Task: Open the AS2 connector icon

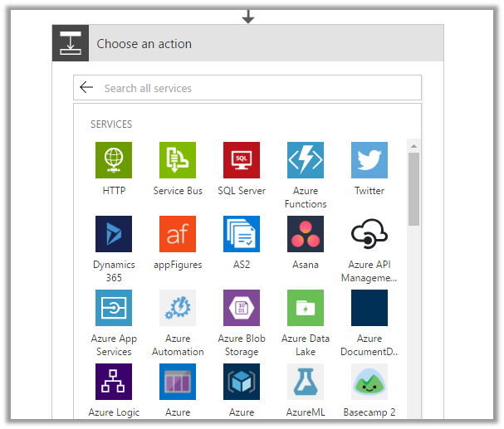Action: pyautogui.click(x=242, y=234)
